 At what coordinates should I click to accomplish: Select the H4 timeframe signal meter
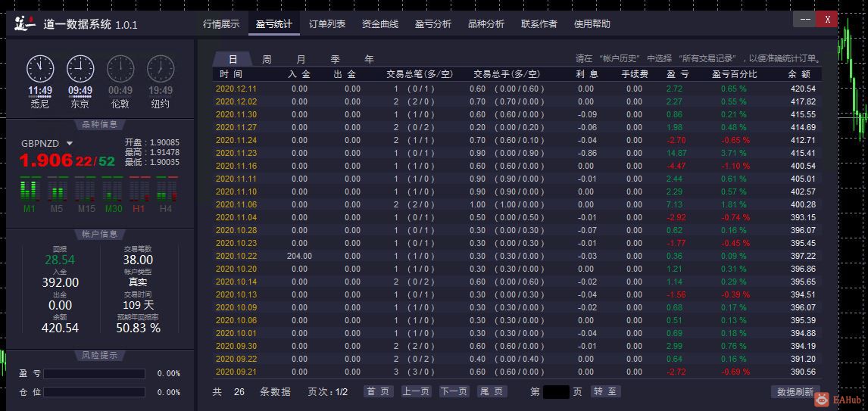tap(166, 195)
